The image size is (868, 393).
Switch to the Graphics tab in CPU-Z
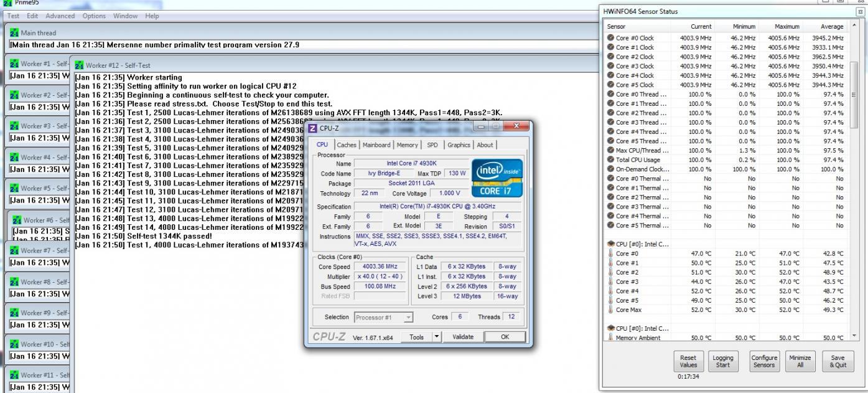459,144
